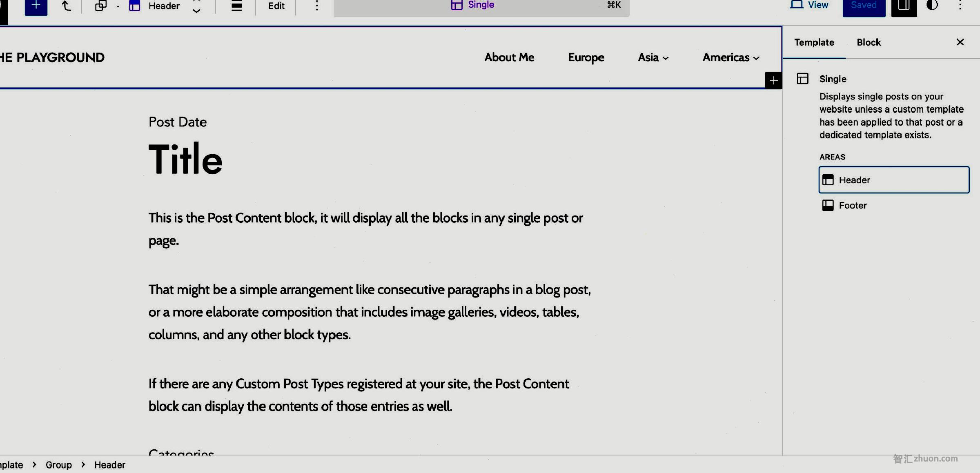Toggle the black and white contrast icon
The height and width of the screenshot is (473, 980).
pyautogui.click(x=933, y=5)
